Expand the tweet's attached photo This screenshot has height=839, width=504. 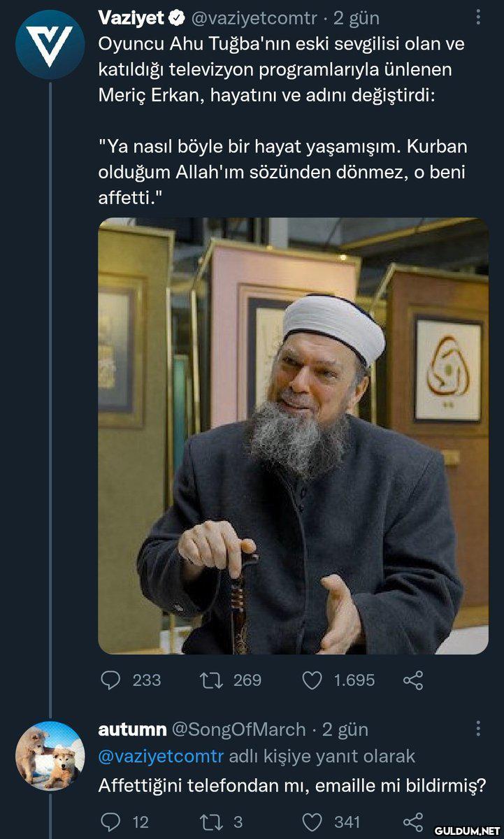point(293,436)
